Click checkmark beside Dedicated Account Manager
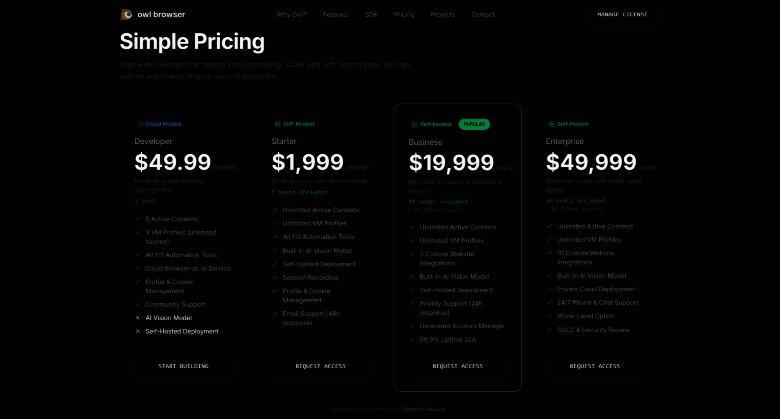 pos(412,326)
